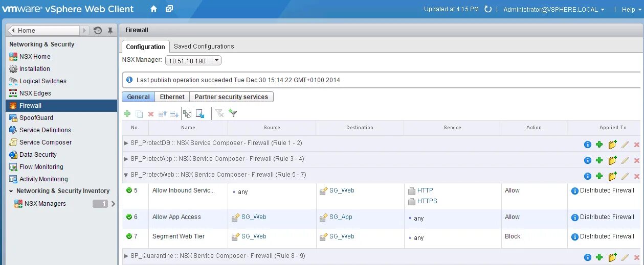Open SG_Web destination link in rule 5
Image resolution: width=644 pixels, height=265 pixels.
point(342,190)
